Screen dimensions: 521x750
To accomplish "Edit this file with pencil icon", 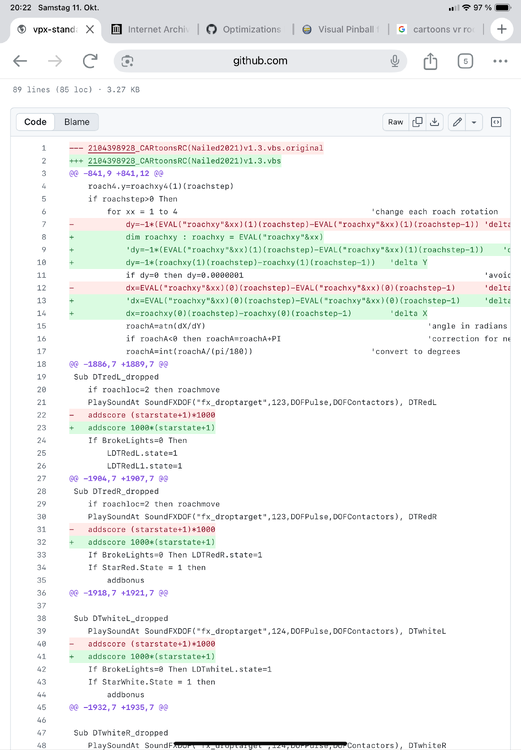I will [x=457, y=122].
